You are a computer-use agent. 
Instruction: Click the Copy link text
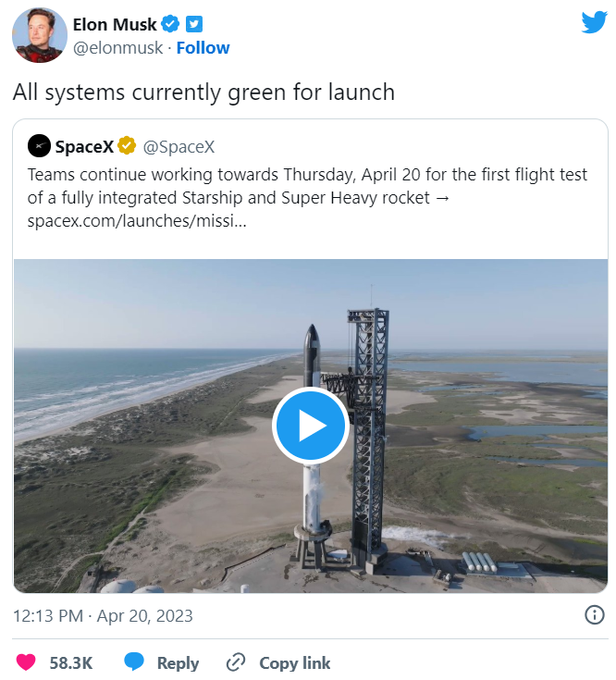tap(294, 662)
